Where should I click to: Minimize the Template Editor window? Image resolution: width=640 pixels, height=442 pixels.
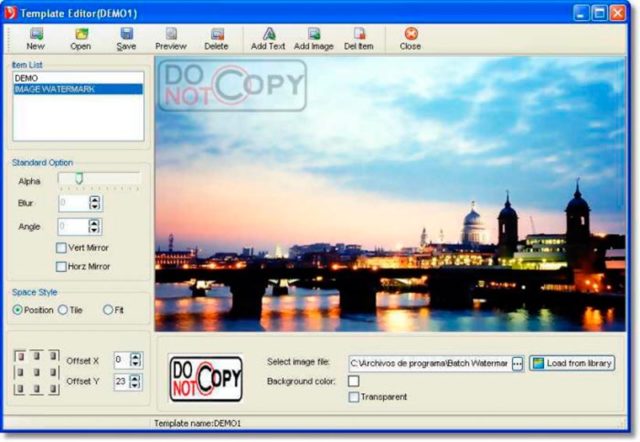tap(581, 13)
